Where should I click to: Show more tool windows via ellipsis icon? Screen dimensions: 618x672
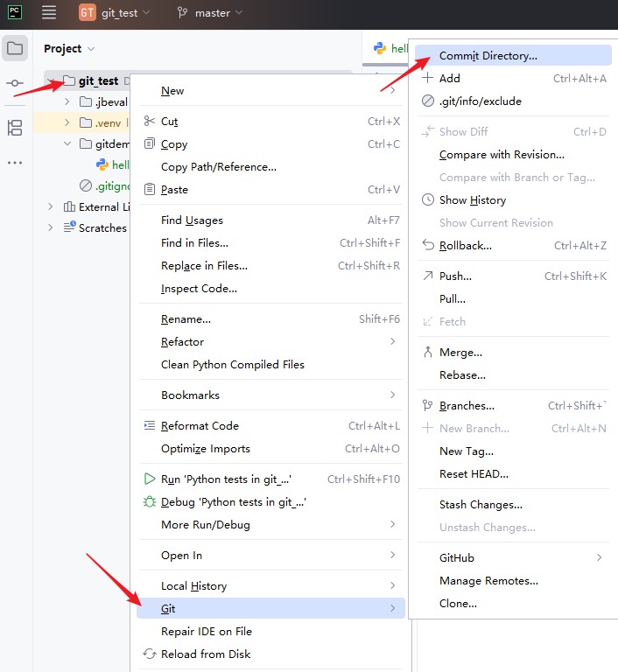coord(15,163)
